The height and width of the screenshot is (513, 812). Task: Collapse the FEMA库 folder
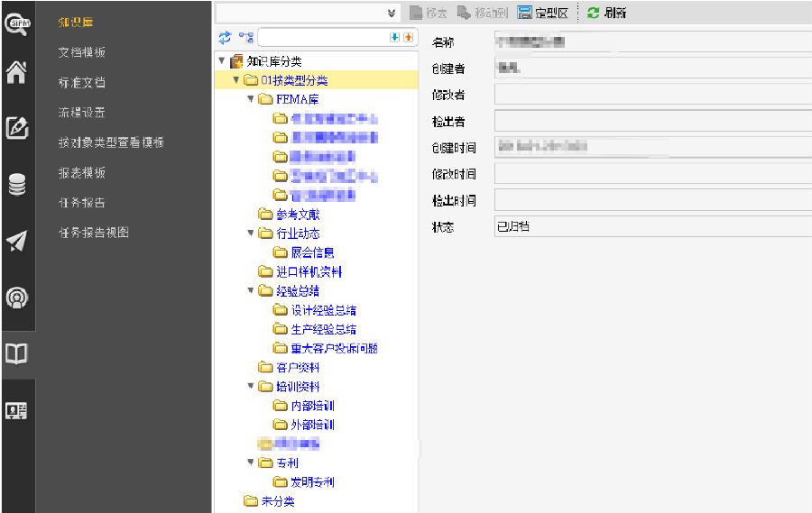[x=250, y=100]
